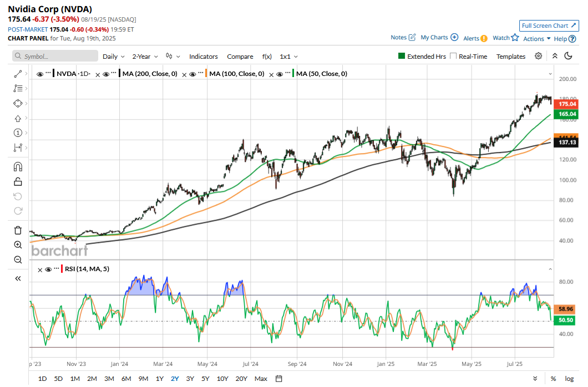588x387 pixels.
Task: Switch the chart range to Max
Action: (261, 378)
